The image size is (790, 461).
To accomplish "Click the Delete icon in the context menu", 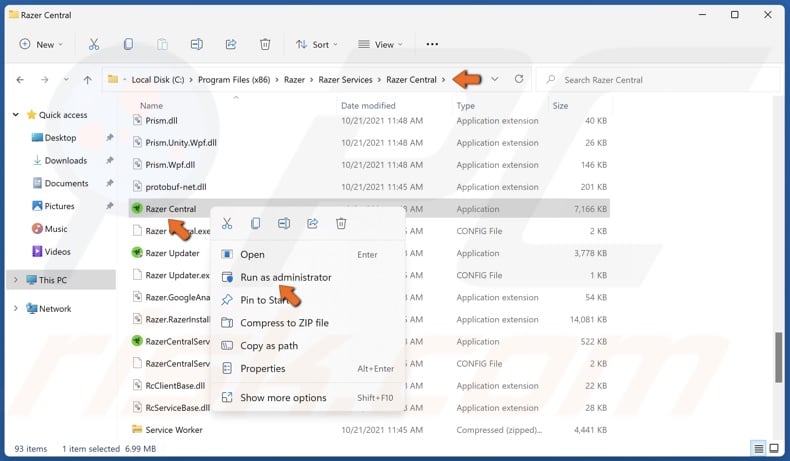I will (341, 223).
